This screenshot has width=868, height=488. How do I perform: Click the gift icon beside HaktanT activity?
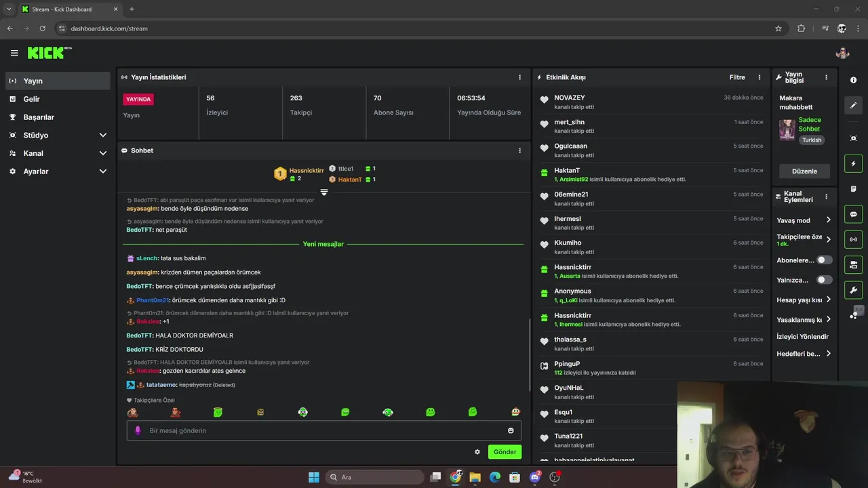(544, 173)
